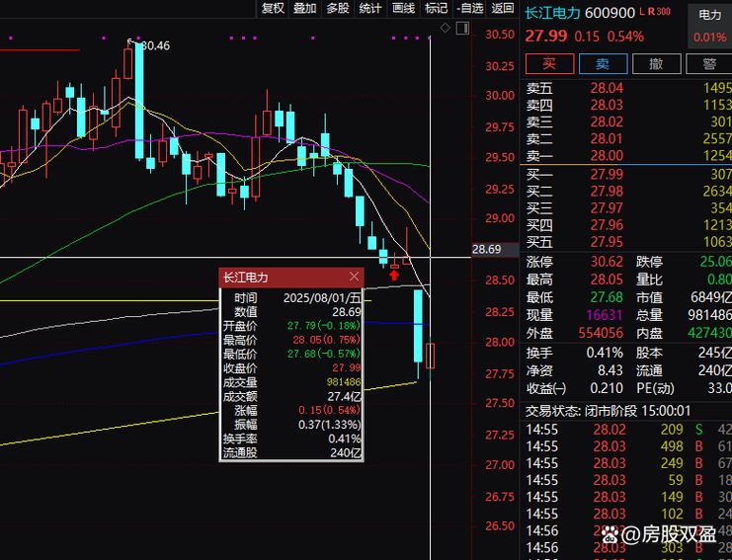This screenshot has height=560, width=732.
Task: Click the 开盘价 27.79 row in popup
Action: (x=291, y=326)
